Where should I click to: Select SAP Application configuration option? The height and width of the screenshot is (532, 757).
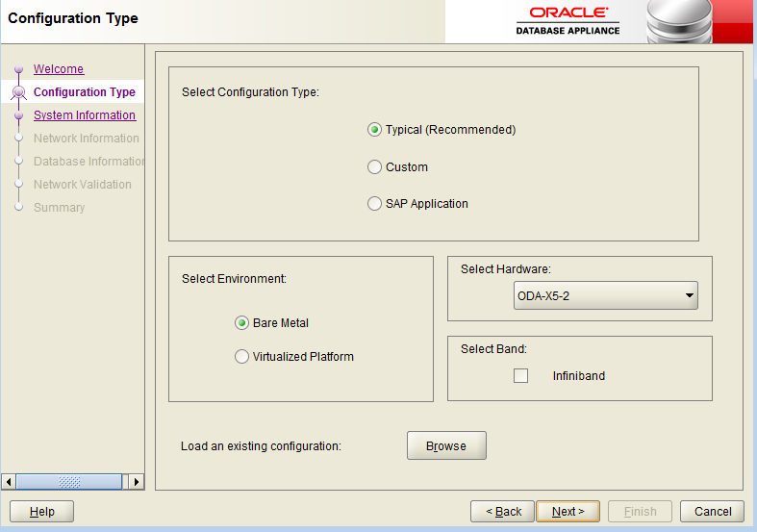pos(374,204)
